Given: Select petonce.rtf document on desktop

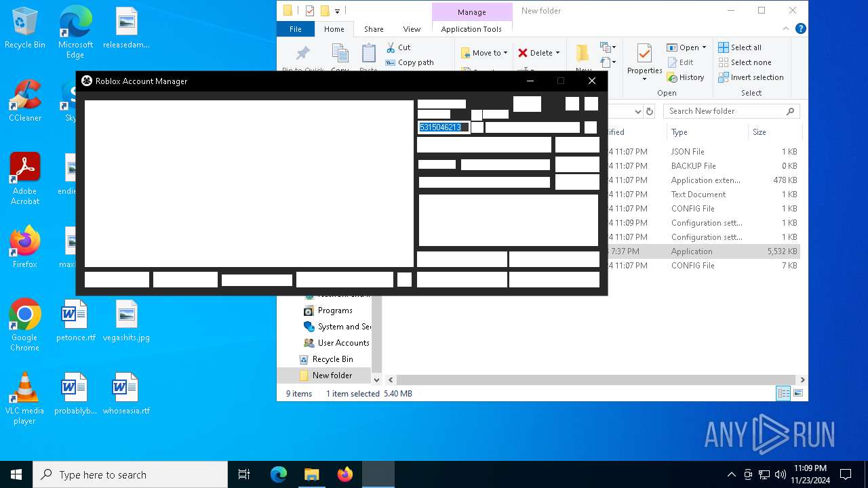Looking at the screenshot, I should [x=75, y=321].
